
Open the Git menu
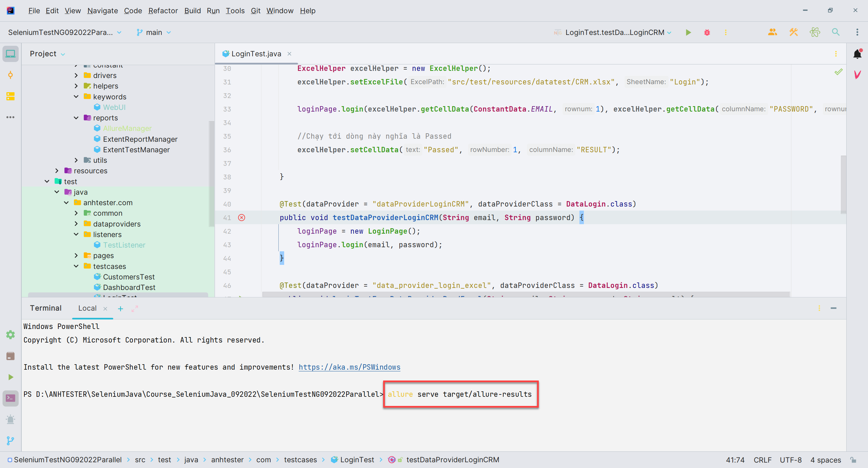pyautogui.click(x=255, y=11)
